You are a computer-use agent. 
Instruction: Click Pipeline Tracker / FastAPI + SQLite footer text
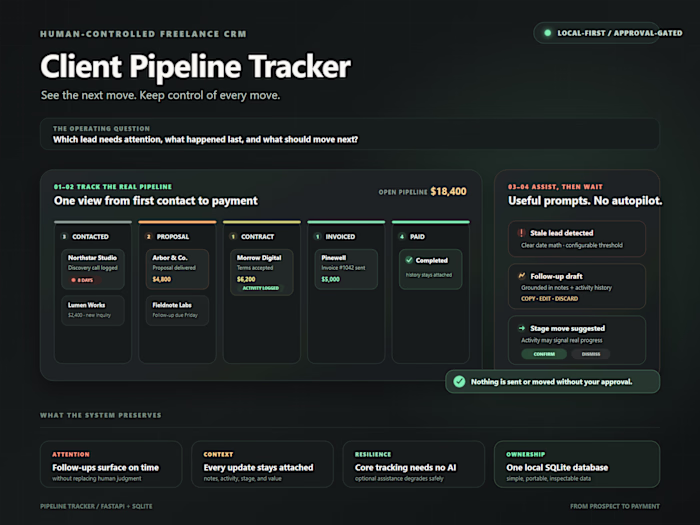click(96, 506)
